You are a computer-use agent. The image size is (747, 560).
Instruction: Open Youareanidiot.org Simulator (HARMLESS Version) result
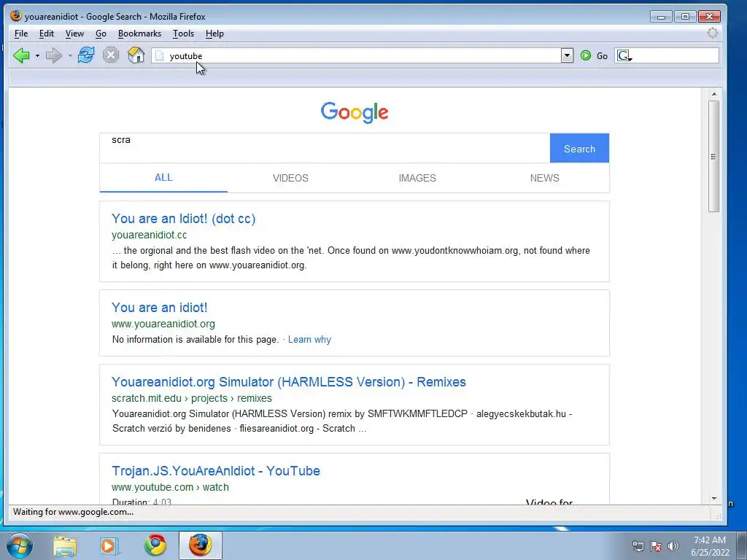point(289,382)
